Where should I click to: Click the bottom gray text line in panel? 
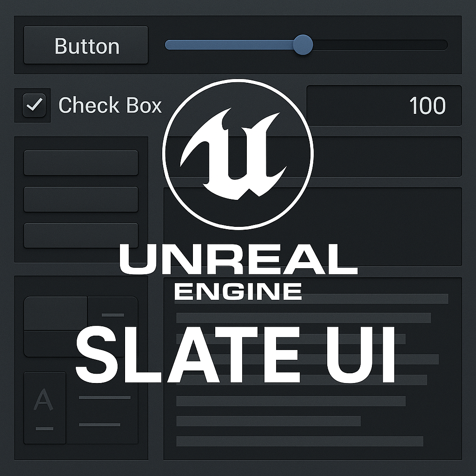pos(300,442)
